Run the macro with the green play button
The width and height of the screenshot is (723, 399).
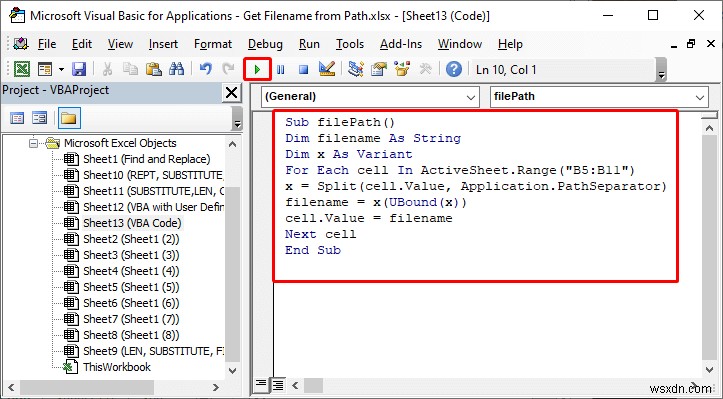tap(257, 70)
